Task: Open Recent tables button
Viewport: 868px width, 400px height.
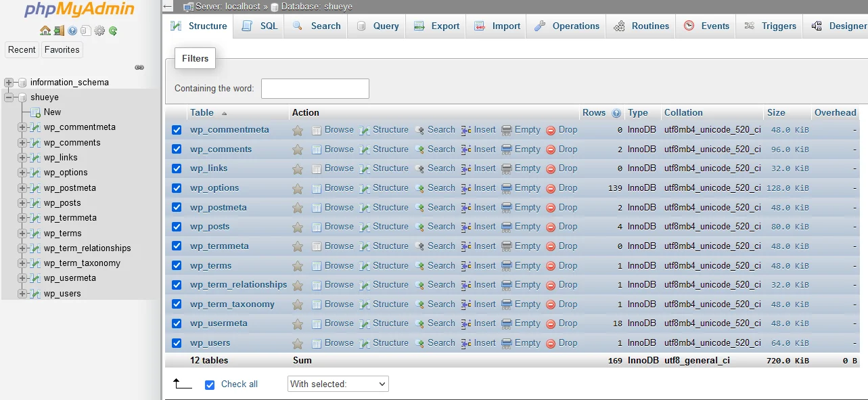Action: pos(22,49)
